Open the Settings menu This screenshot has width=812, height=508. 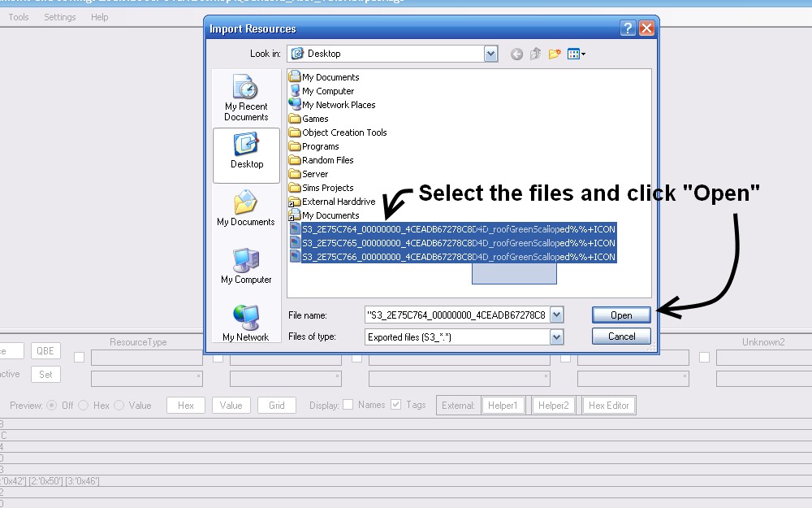coord(59,17)
